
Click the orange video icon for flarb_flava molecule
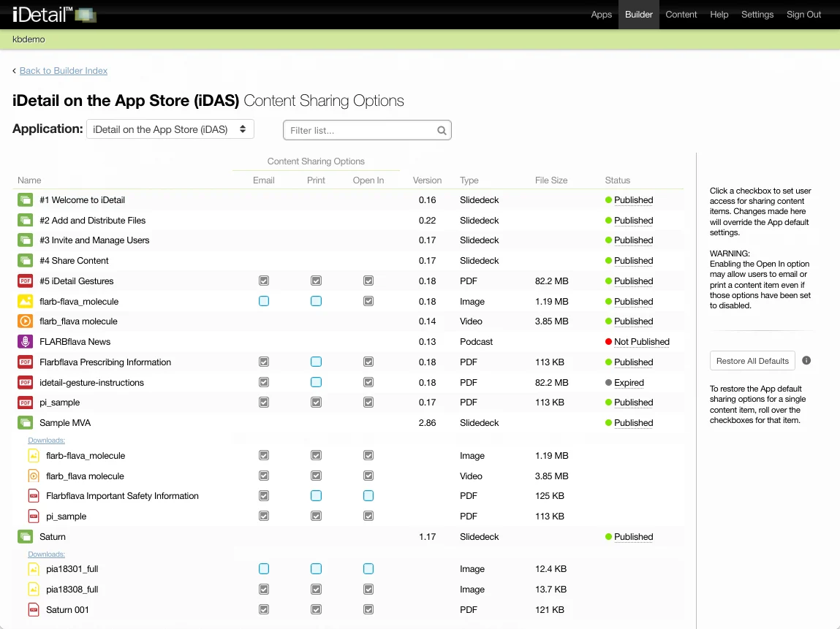click(26, 321)
